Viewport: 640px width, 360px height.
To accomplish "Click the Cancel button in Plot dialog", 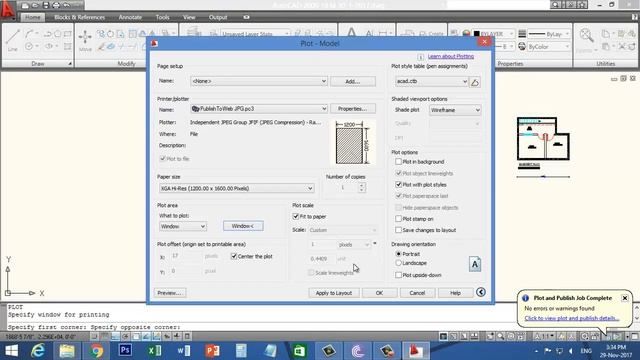I will (x=417, y=293).
